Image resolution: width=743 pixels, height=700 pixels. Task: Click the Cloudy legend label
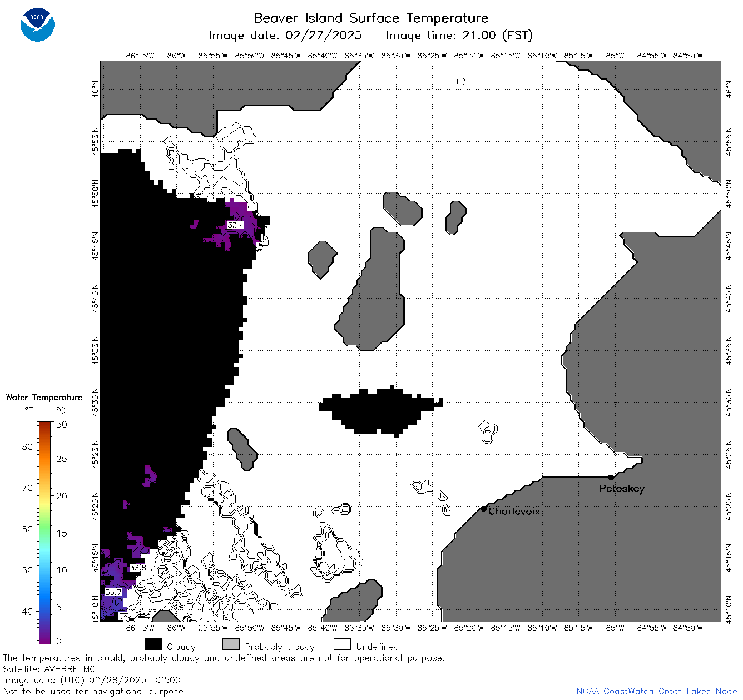pyautogui.click(x=181, y=647)
